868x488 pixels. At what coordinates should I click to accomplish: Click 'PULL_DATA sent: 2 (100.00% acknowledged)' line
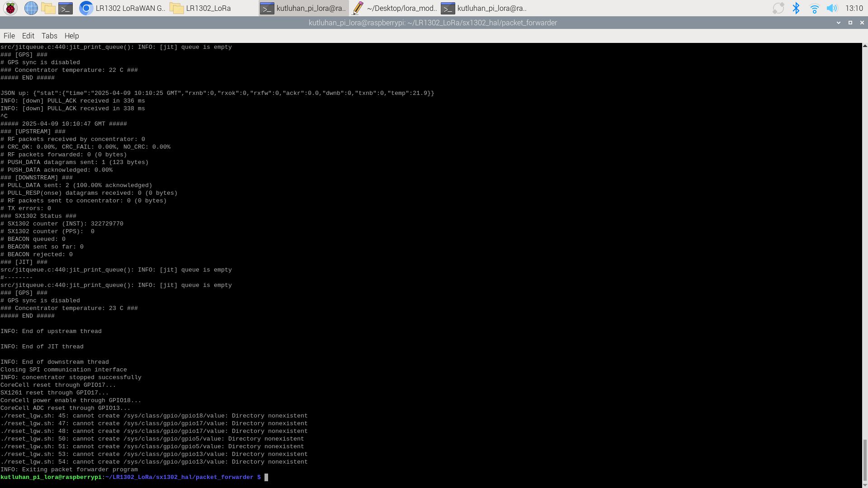click(76, 185)
